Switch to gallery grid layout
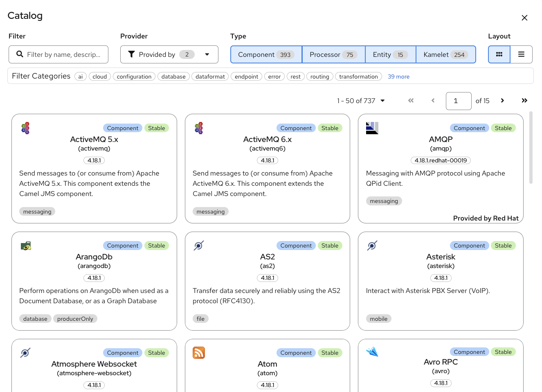This screenshot has width=542, height=392. point(499,54)
